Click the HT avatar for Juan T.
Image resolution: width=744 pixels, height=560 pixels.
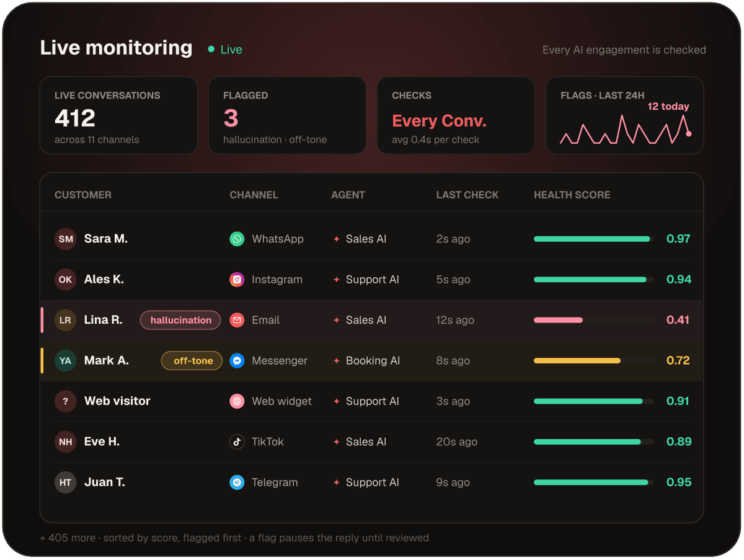tap(65, 482)
